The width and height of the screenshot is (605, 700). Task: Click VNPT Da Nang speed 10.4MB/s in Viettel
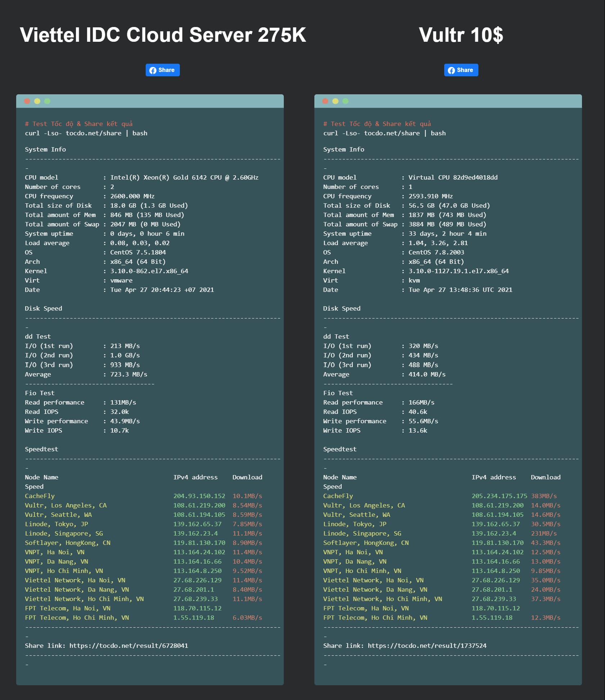(247, 561)
